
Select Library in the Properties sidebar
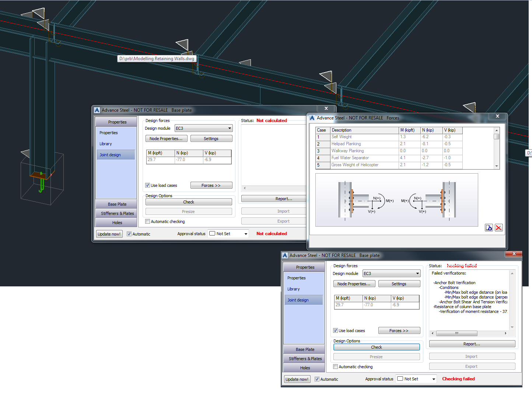coord(106,144)
